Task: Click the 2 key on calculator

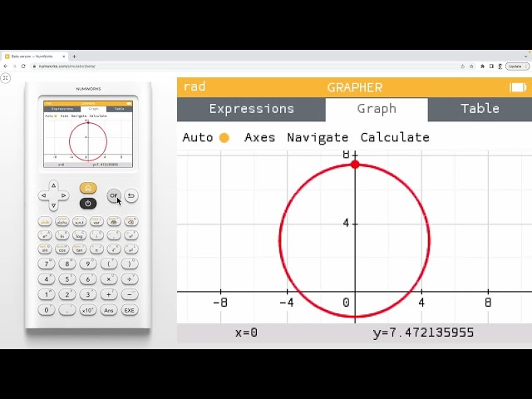Action: coord(67,294)
